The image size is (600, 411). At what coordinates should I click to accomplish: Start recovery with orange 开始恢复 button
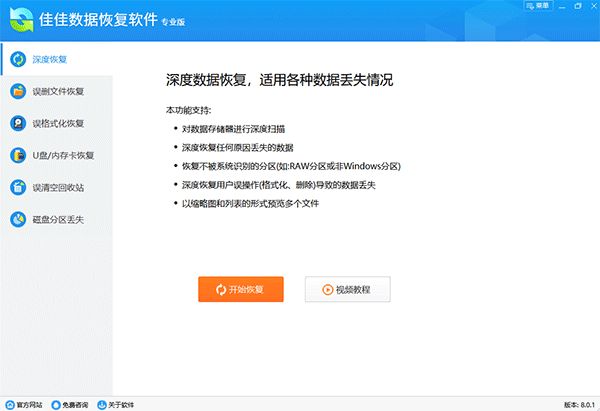[x=241, y=289]
